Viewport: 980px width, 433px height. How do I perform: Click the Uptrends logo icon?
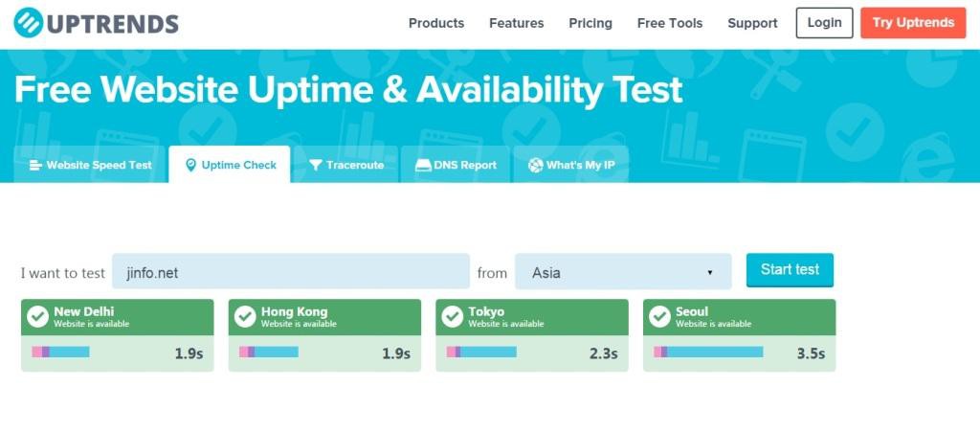pos(28,23)
